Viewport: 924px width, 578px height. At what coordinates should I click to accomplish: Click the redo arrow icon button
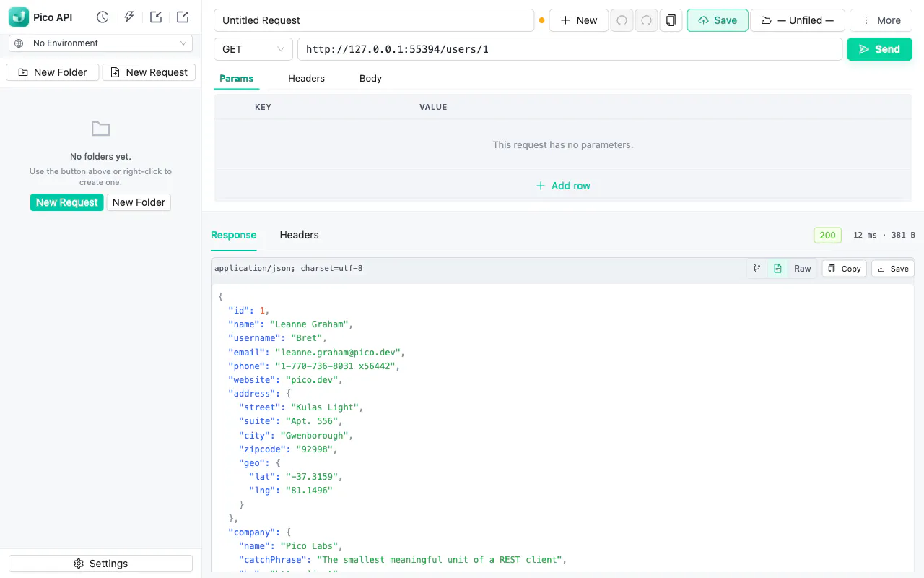point(647,20)
